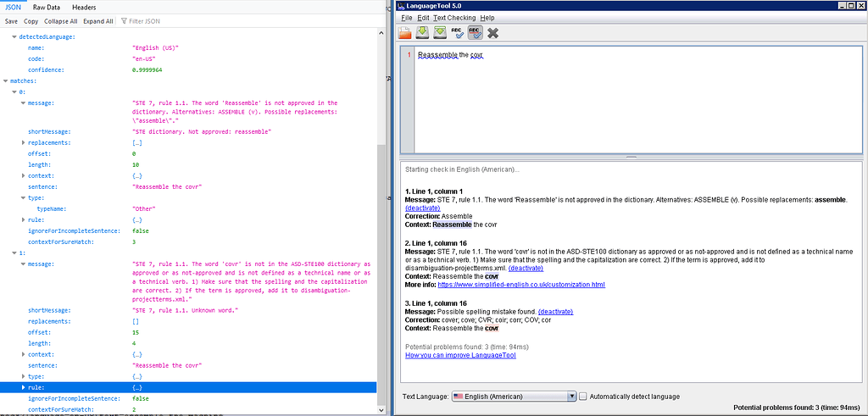Select the length value 10
This screenshot has height=416, width=868.
click(x=136, y=165)
